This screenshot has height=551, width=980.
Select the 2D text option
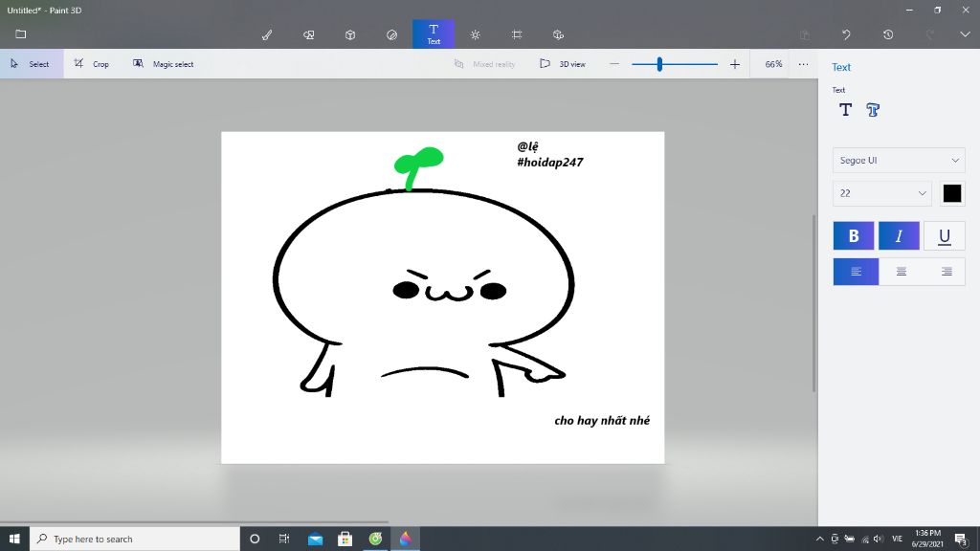(846, 110)
